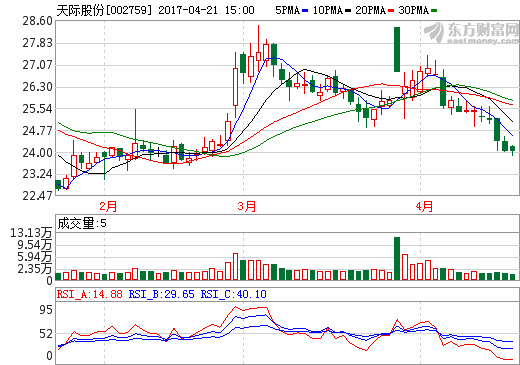Click the 27.07 price axis label

click(38, 65)
